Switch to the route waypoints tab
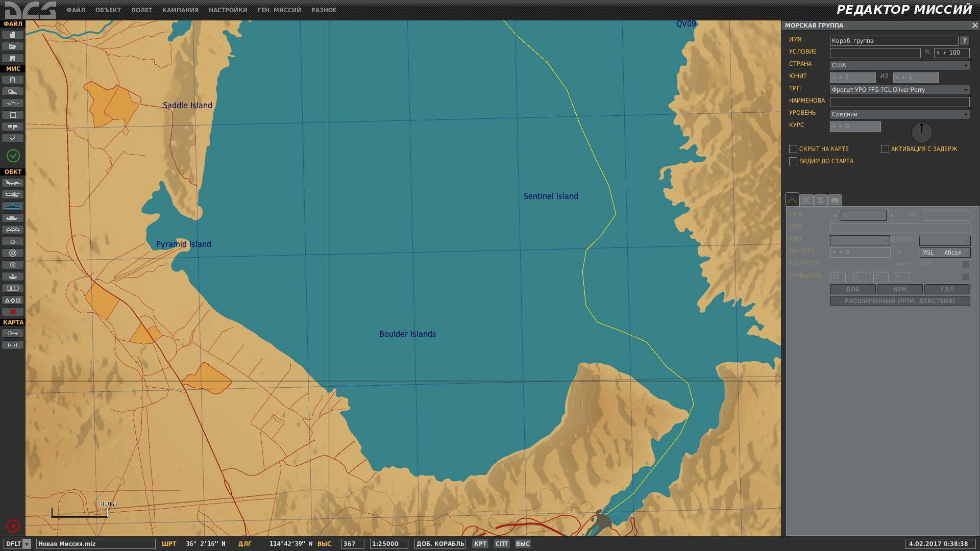980x551 pixels. pos(792,200)
